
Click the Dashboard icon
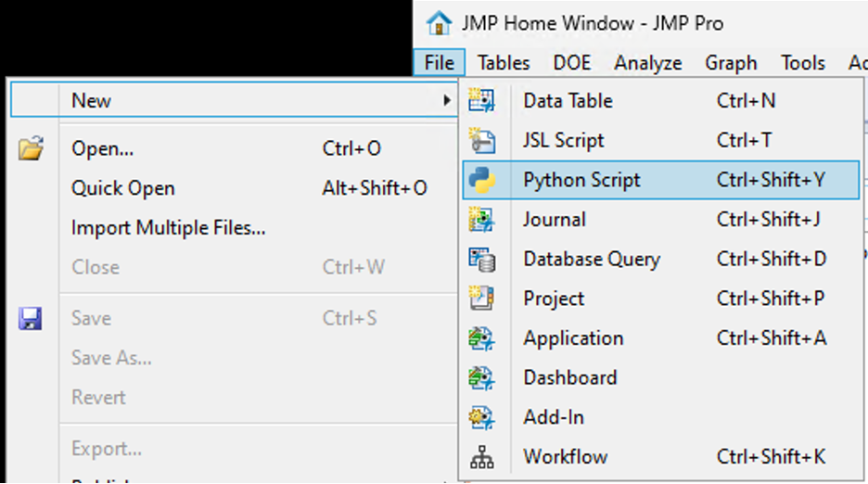(x=482, y=377)
